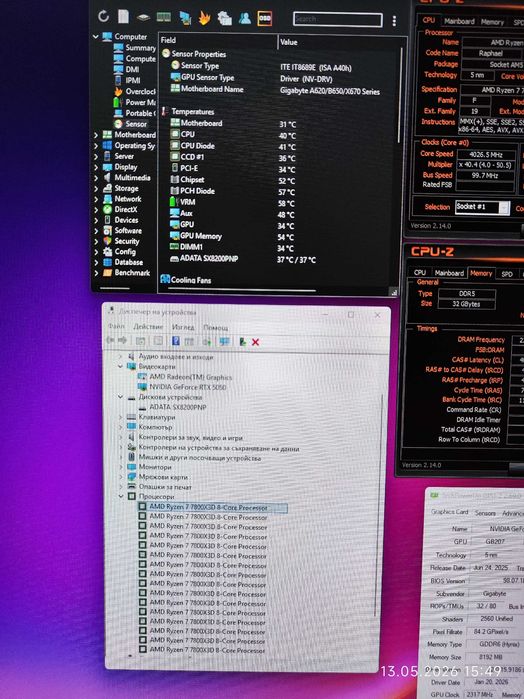Expand the Benchmark node in AIDA64 tree
The image size is (524, 699).
(96, 273)
